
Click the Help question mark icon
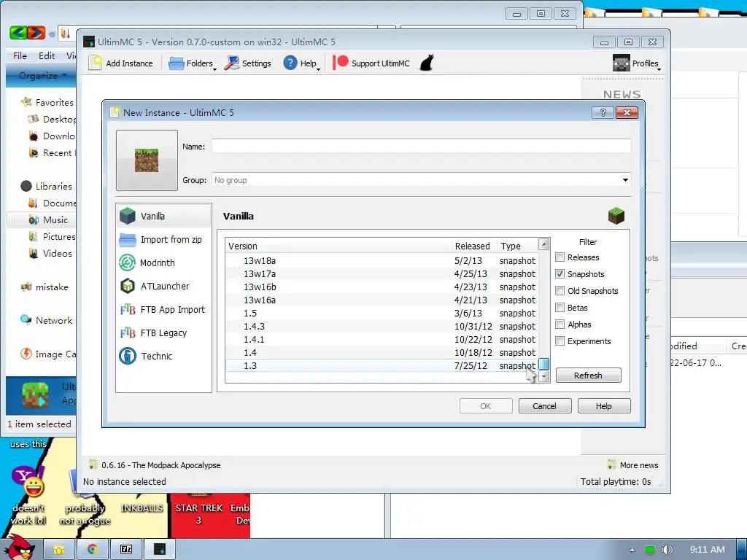click(x=290, y=63)
